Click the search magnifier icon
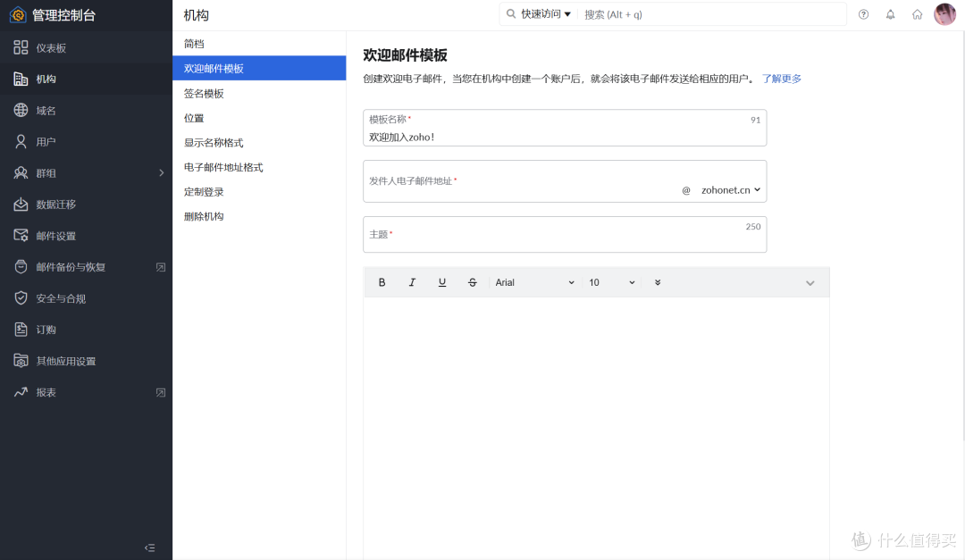Screen dimensions: 965x560 tap(511, 13)
